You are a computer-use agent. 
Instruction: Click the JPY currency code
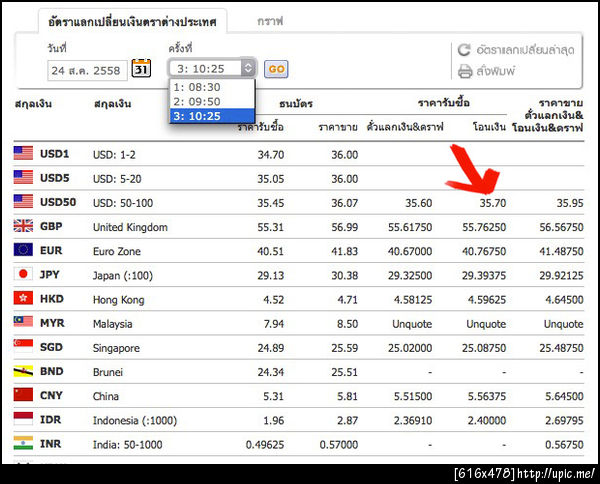coord(50,274)
